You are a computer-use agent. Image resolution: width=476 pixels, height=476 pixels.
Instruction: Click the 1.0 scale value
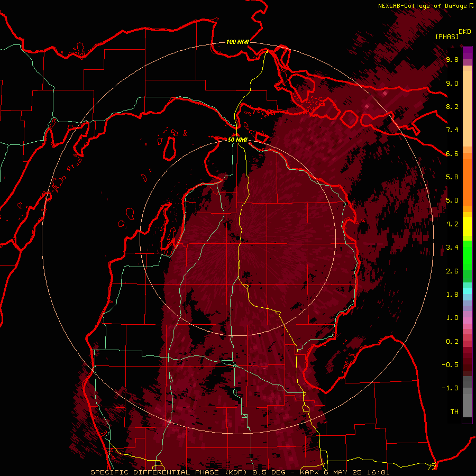point(452,318)
